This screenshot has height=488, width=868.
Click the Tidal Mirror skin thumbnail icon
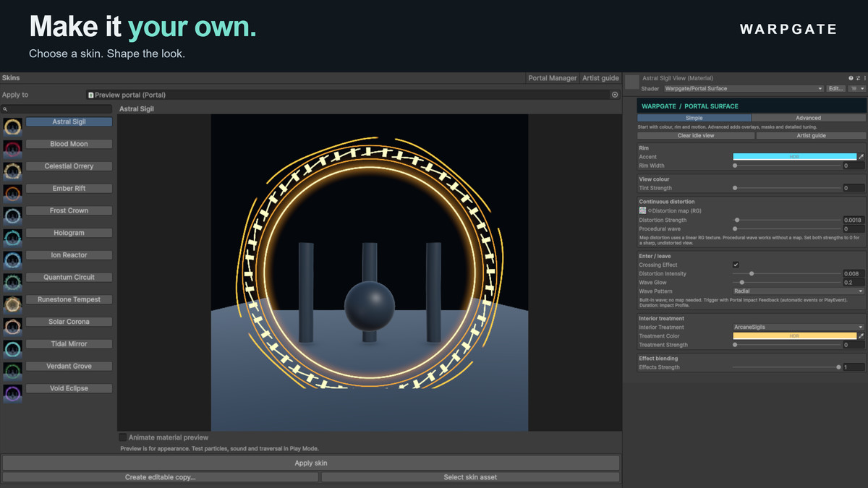point(12,349)
